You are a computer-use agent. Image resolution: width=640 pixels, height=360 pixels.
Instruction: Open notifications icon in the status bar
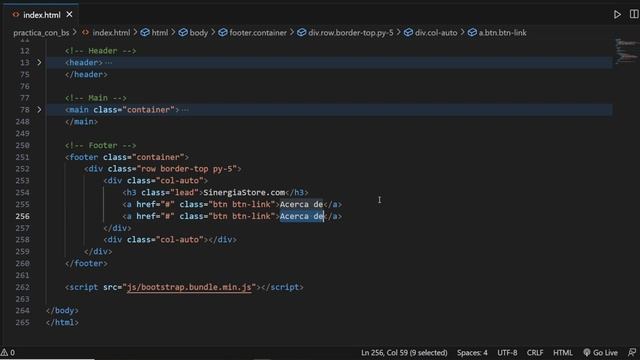click(632, 352)
